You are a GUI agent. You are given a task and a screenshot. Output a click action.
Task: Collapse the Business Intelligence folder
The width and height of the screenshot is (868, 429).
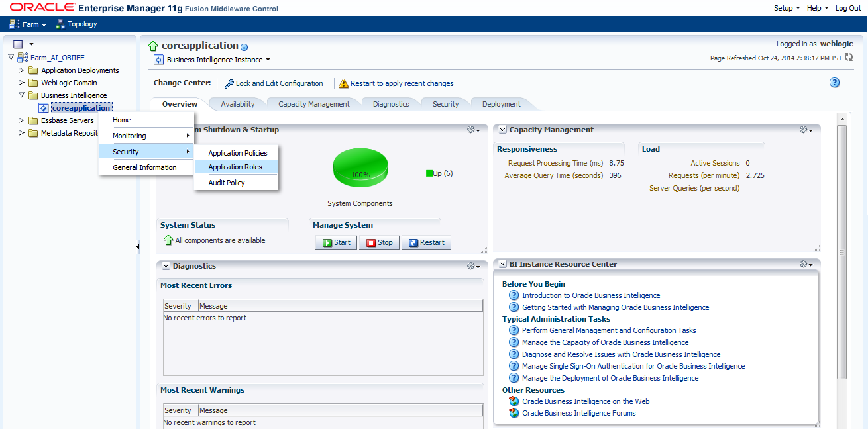pyautogui.click(x=22, y=95)
